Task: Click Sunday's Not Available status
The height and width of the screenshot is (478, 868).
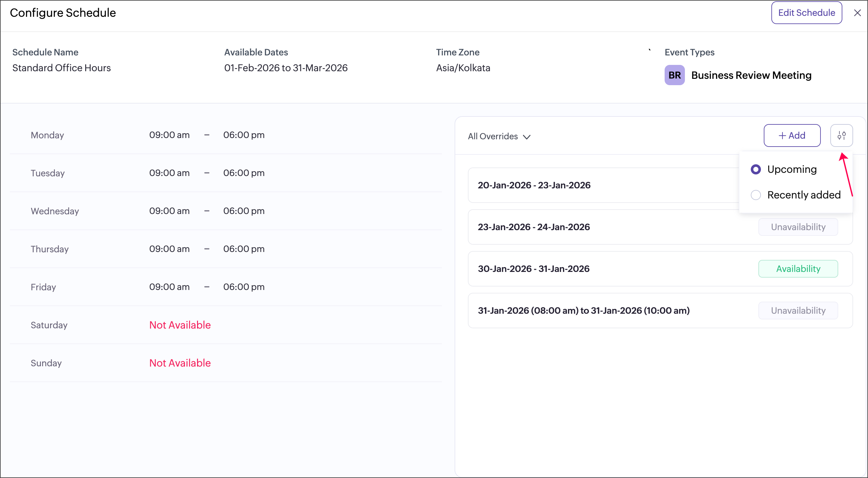Action: 180,363
